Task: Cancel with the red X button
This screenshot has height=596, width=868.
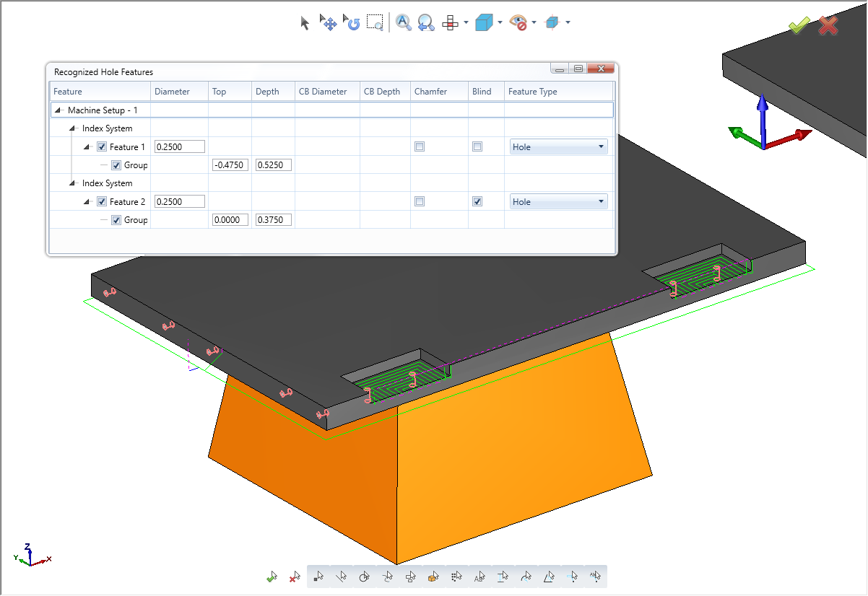Action: 828,25
